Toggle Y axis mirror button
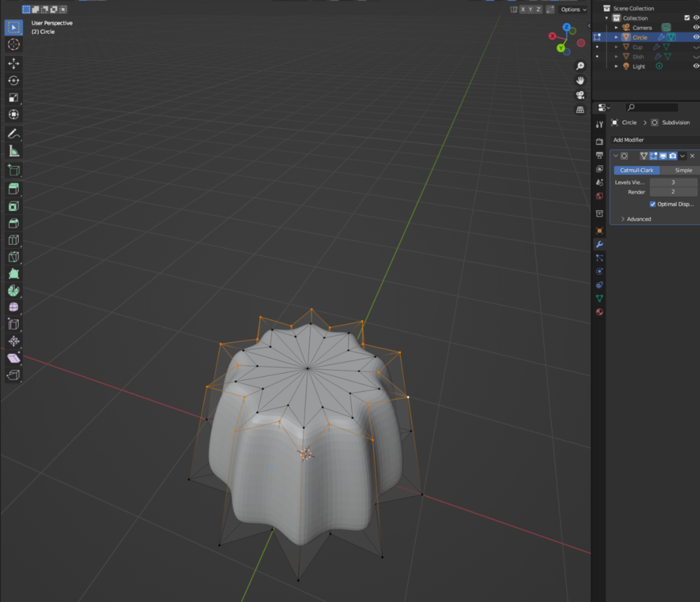The image size is (700, 602). (530, 9)
